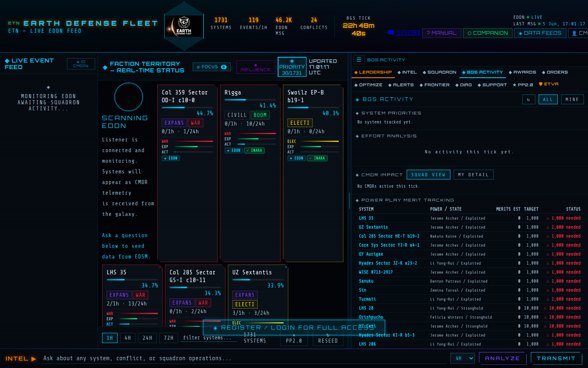Select the 1H time range filter

tap(110, 338)
